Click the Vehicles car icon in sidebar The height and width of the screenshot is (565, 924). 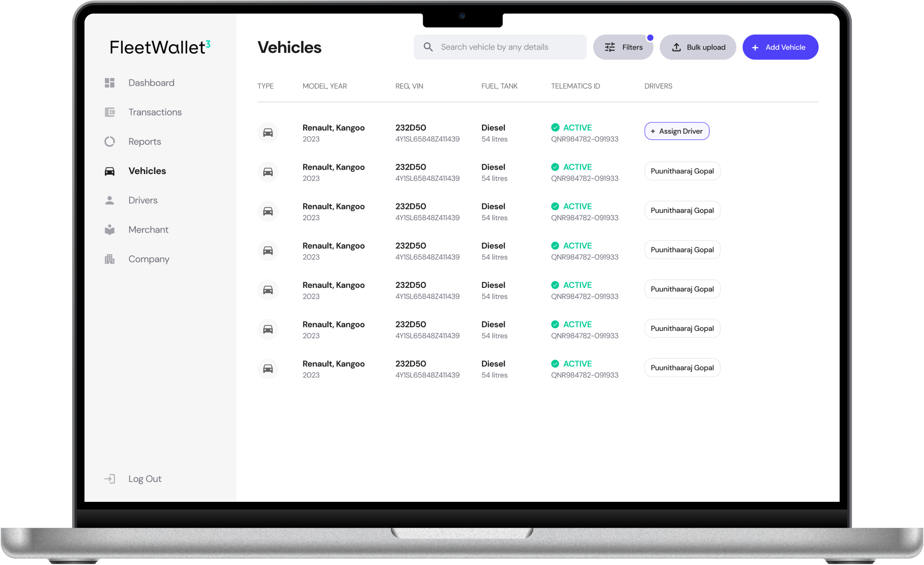click(x=110, y=171)
